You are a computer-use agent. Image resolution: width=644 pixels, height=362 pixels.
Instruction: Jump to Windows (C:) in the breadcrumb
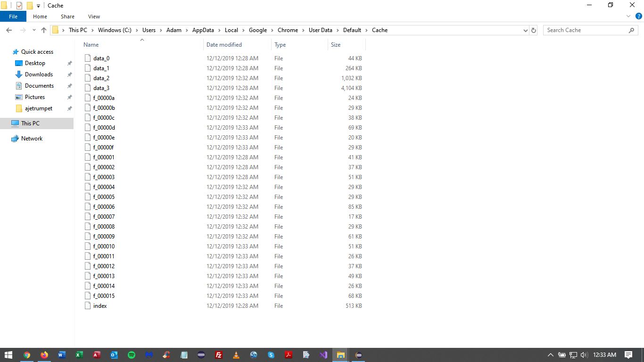point(115,30)
